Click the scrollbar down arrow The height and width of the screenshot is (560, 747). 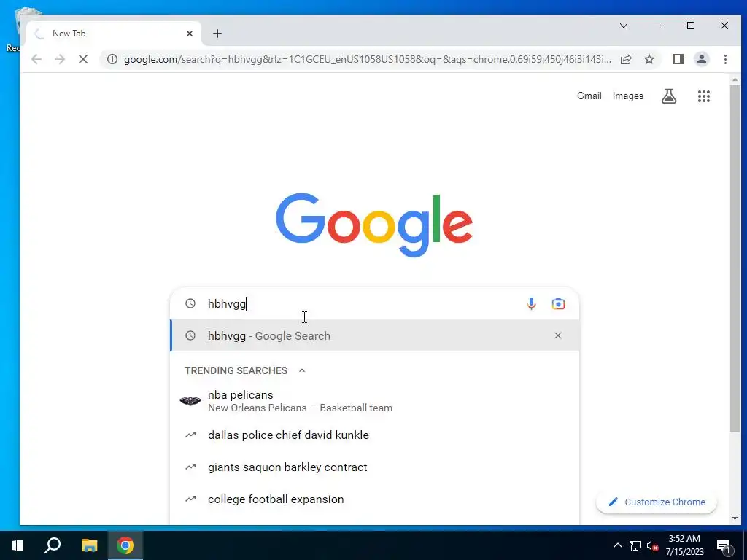[x=735, y=518]
